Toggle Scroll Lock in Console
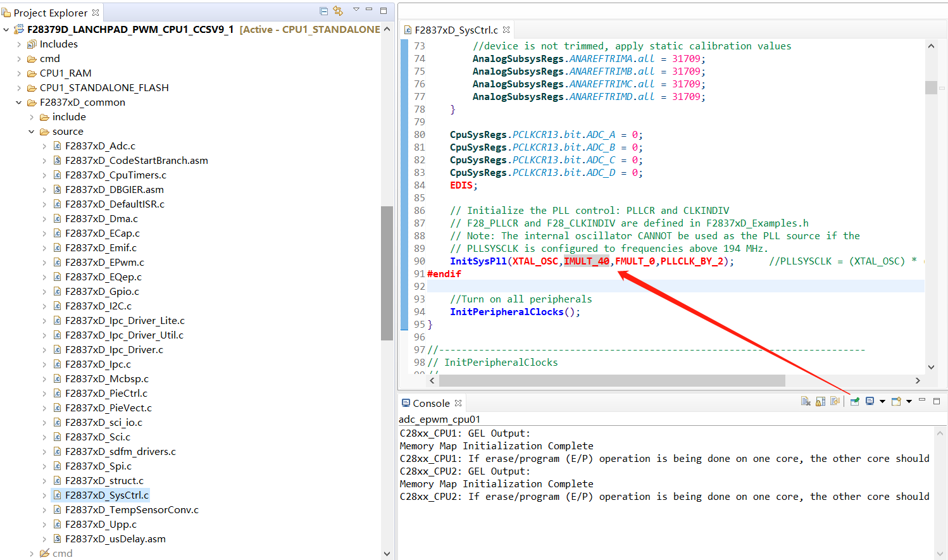Image resolution: width=948 pixels, height=560 pixels. [x=820, y=401]
